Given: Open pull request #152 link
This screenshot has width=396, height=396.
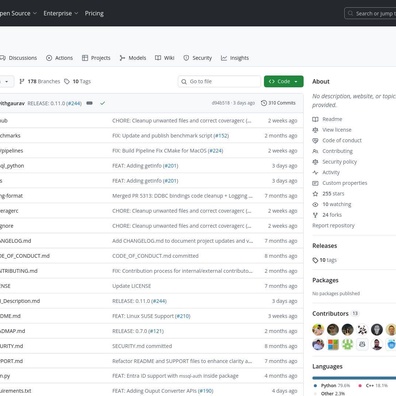Looking at the screenshot, I should tap(221, 136).
